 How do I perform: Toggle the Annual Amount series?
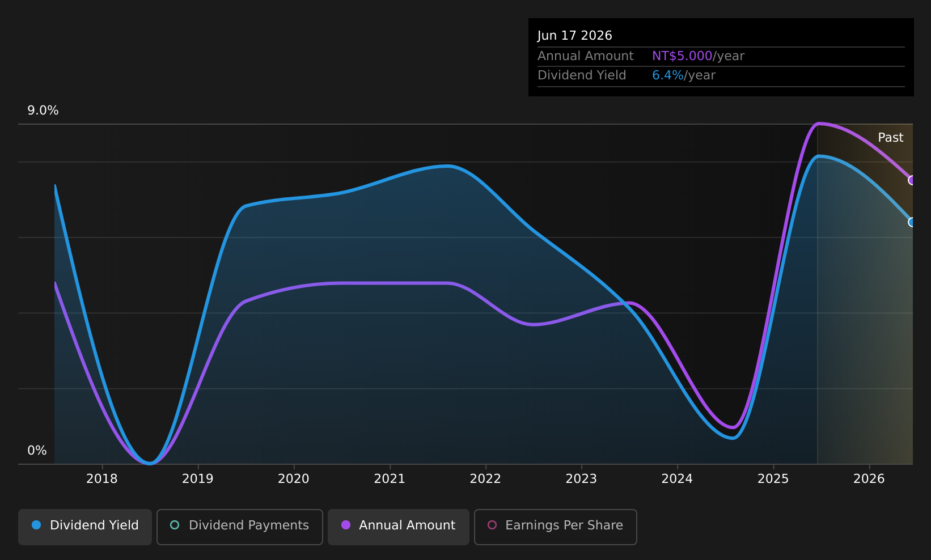pos(399,527)
